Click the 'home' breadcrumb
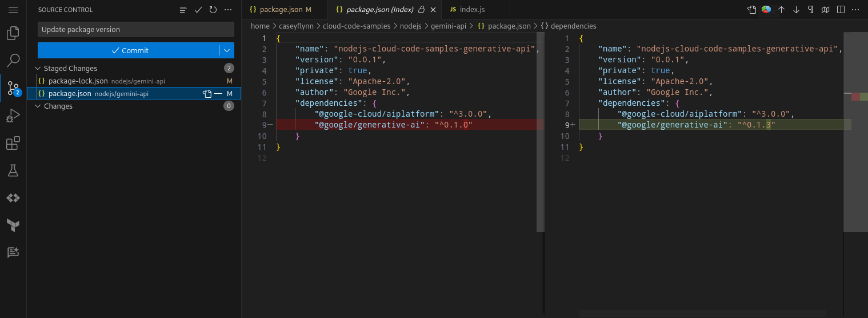The image size is (868, 318). [x=260, y=26]
